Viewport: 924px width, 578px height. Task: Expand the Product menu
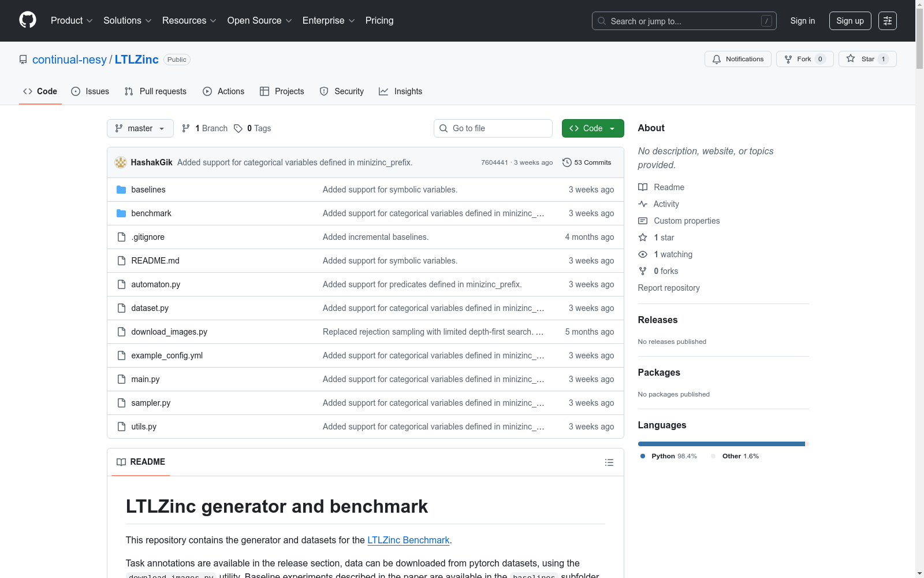(x=72, y=21)
